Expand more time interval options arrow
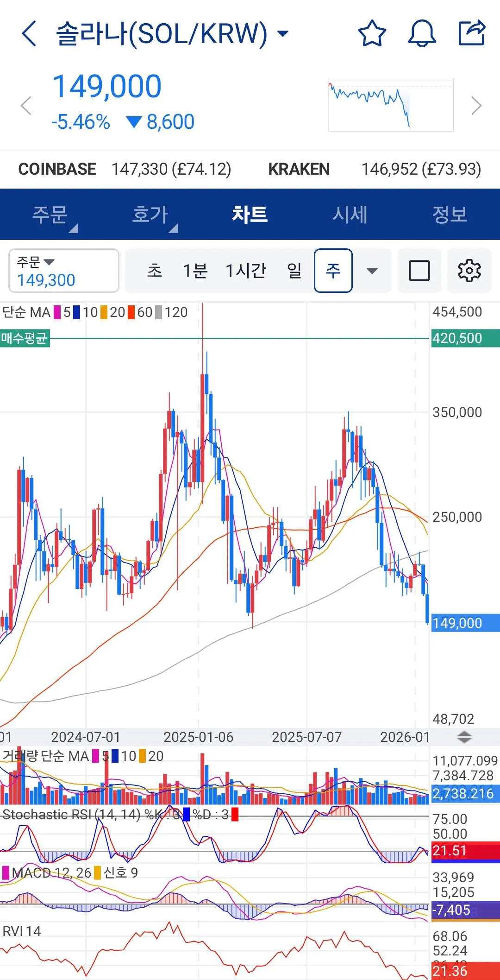 coord(372,271)
